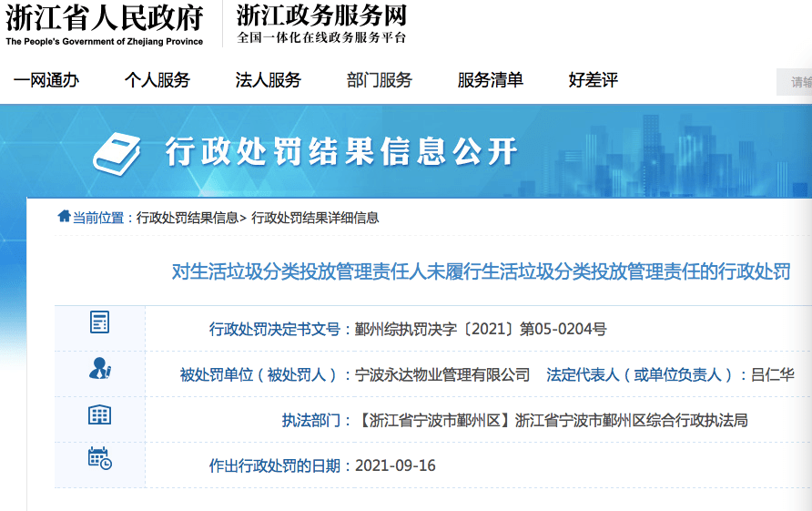Viewport: 812px width, 511px height.
Task: Click the document icon beside 行政处罚决定书文号
Action: coord(99,322)
